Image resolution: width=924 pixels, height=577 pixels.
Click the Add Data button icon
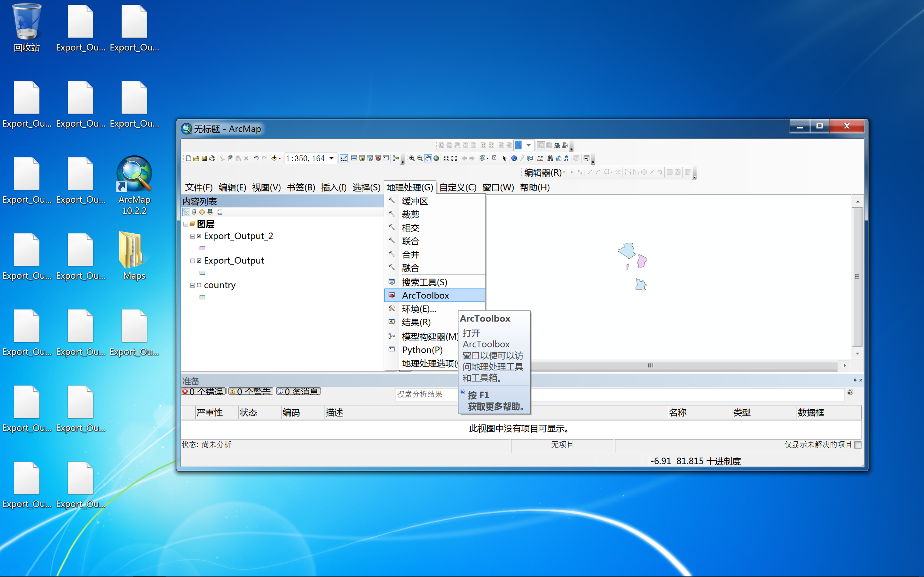click(x=274, y=158)
